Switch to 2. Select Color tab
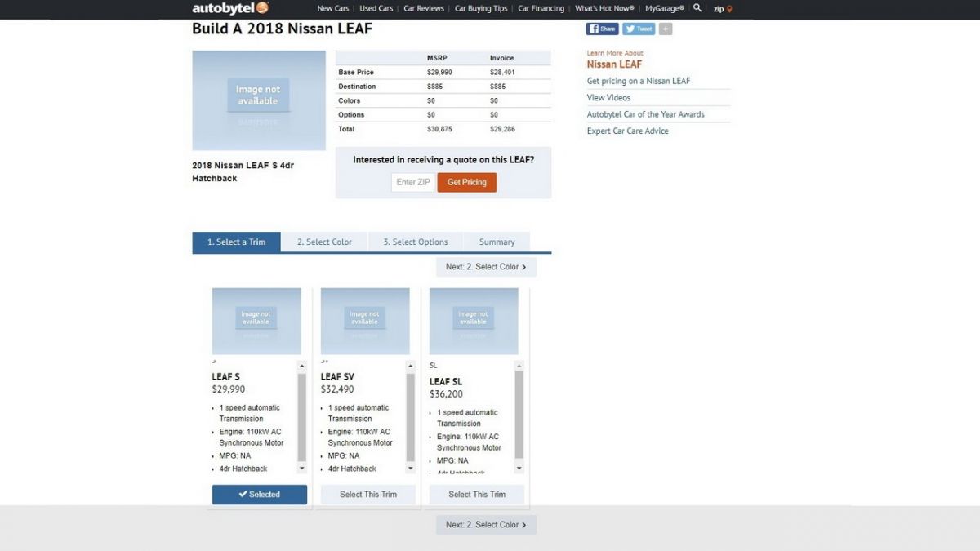Screen dimensions: 980x551 pos(324,242)
